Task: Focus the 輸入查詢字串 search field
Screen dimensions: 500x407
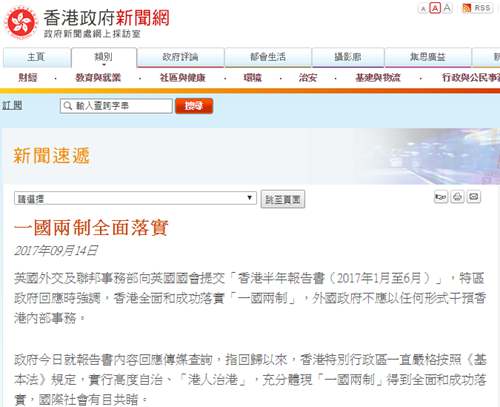Action: [116, 106]
